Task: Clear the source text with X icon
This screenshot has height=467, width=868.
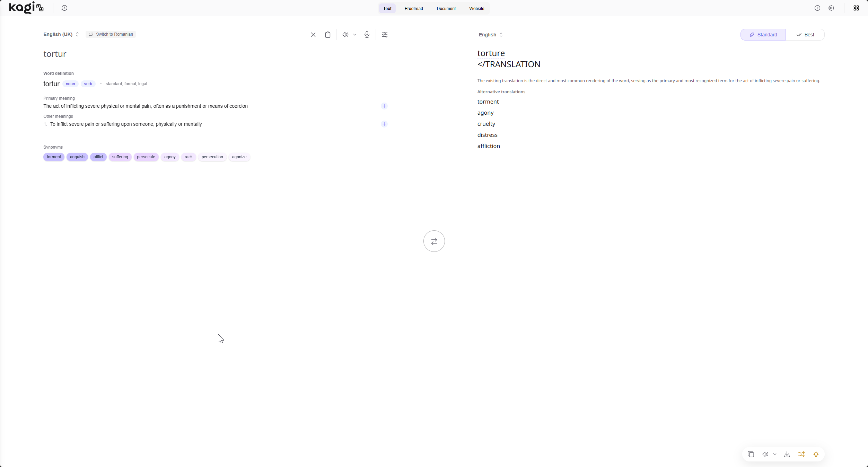Action: pyautogui.click(x=313, y=35)
